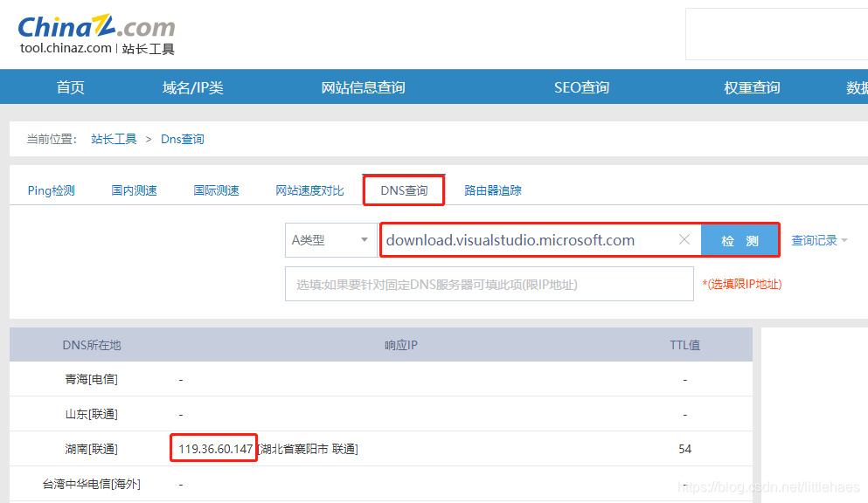Click the 响应IP column header

[x=401, y=345]
